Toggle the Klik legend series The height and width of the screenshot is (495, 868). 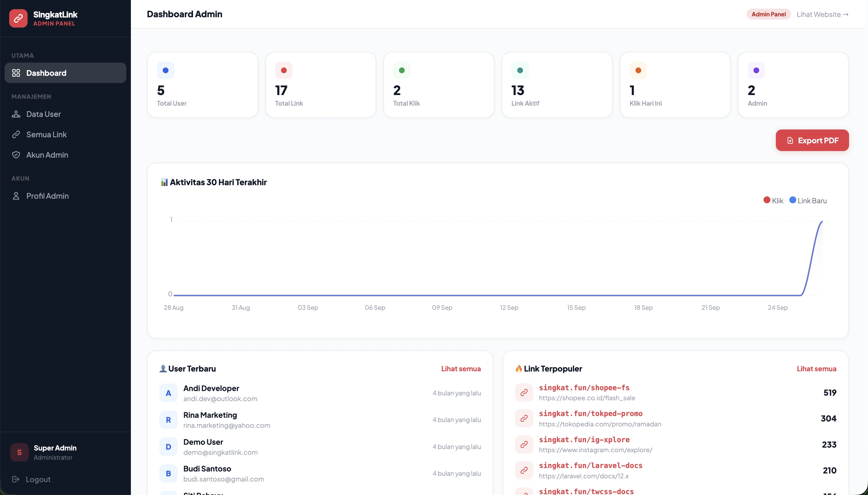(x=773, y=201)
